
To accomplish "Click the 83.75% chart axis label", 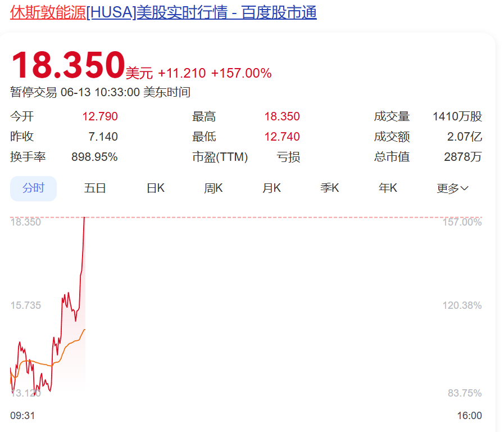I will (x=465, y=393).
